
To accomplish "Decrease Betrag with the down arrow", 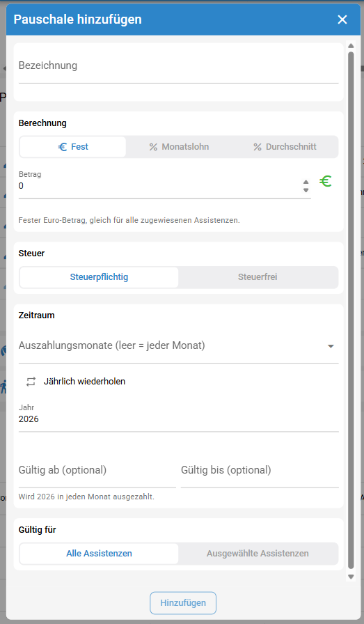I will [x=306, y=190].
